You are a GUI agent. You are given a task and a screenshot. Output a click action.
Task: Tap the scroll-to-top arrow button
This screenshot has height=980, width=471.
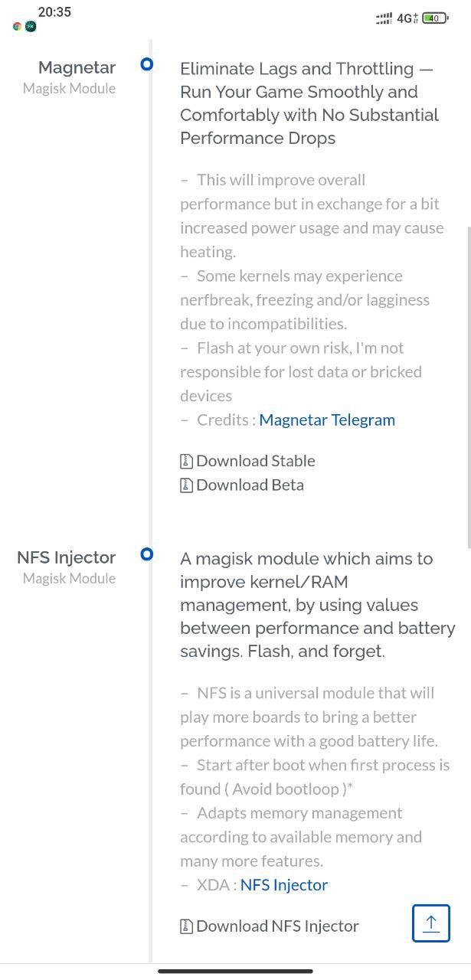pyautogui.click(x=430, y=923)
